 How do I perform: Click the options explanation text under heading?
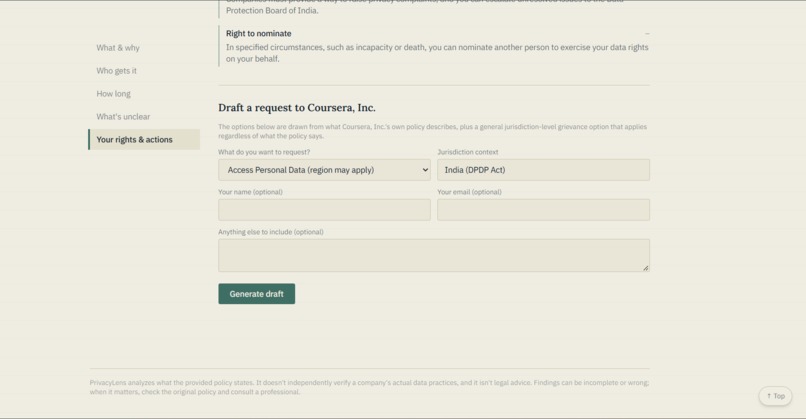coord(432,131)
